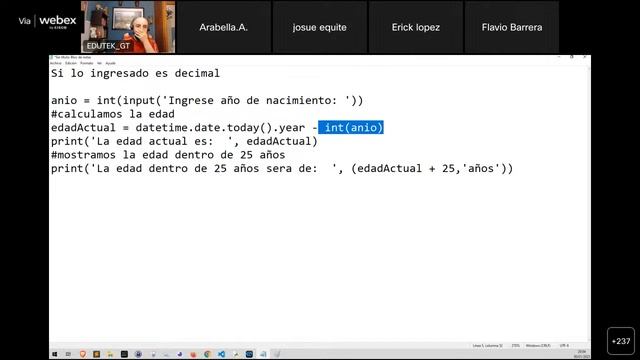Open the Formato menu in Notepad
The width and height of the screenshot is (640, 360).
[87, 63]
